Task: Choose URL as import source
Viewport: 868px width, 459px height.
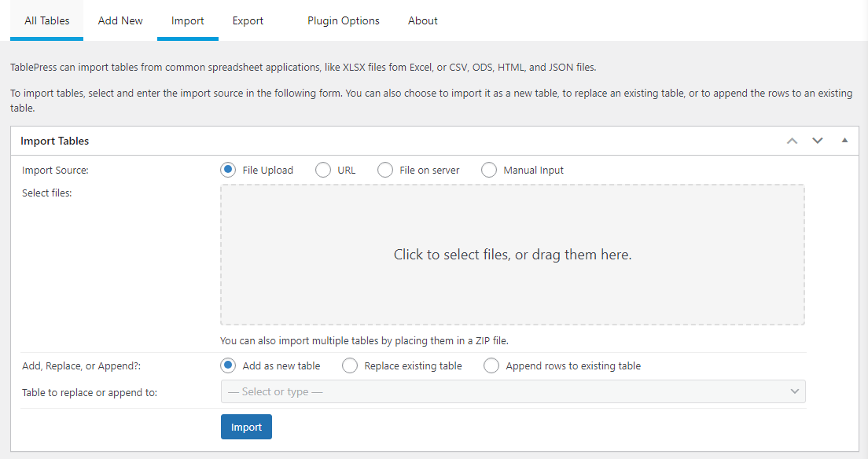Action: pos(322,170)
